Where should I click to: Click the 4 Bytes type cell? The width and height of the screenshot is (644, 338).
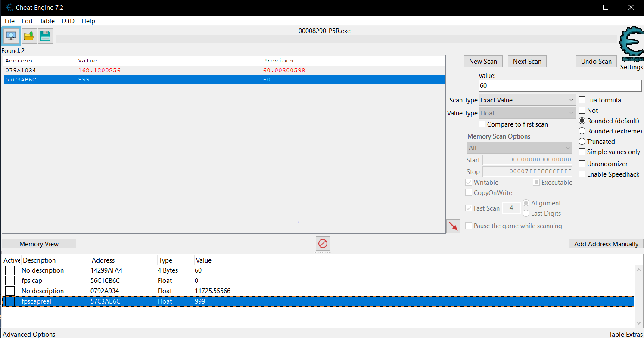(168, 270)
